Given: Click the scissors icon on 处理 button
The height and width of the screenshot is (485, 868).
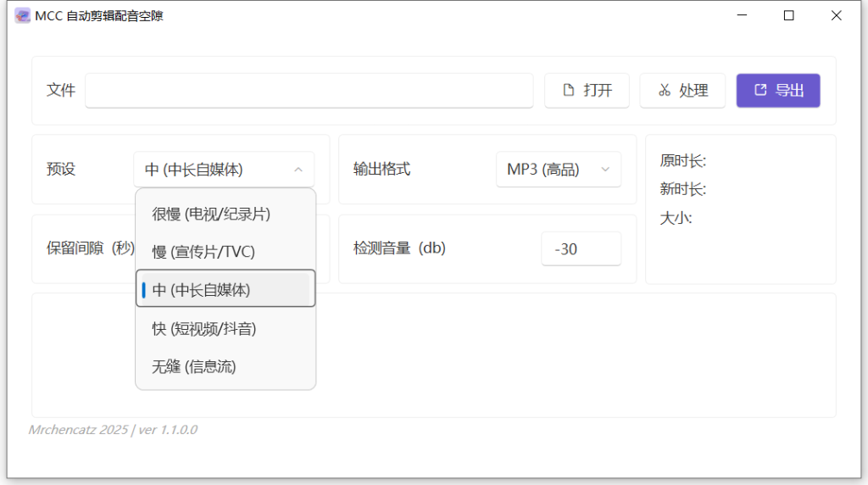Looking at the screenshot, I should point(665,90).
